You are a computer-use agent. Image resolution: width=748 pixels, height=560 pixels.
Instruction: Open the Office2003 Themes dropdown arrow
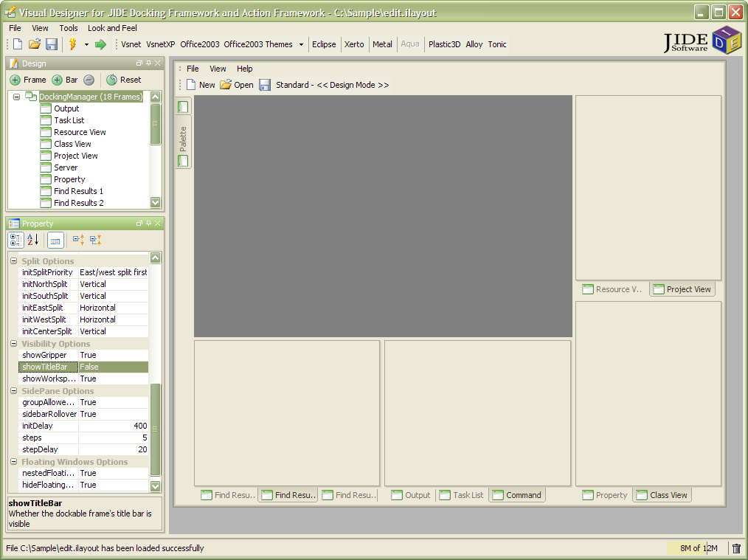pos(301,44)
